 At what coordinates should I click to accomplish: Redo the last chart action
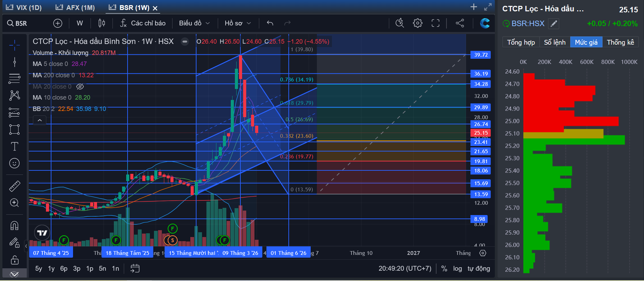(287, 23)
